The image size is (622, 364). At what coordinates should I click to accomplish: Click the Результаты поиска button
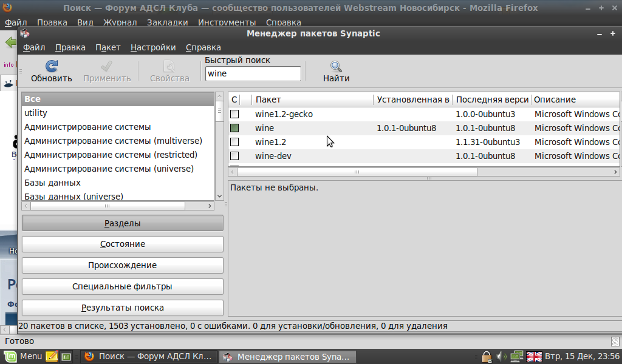(x=123, y=308)
